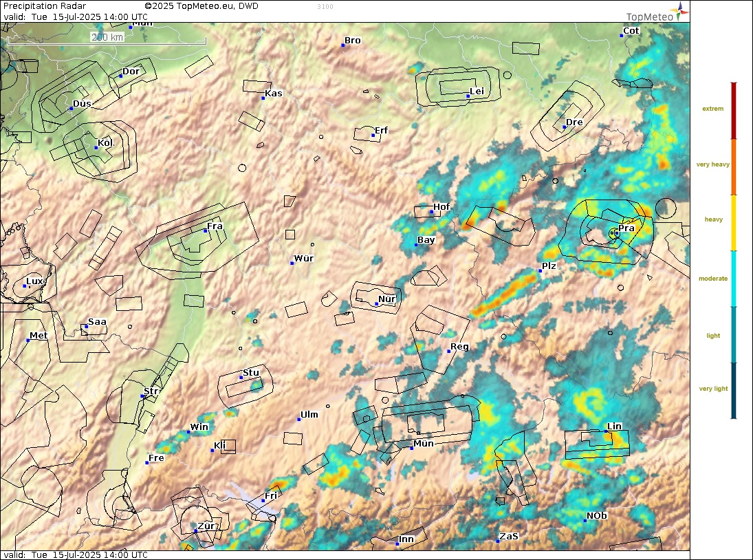Click the '©2025 TopMeteo.eu, DWD' copyright text

click(x=201, y=6)
